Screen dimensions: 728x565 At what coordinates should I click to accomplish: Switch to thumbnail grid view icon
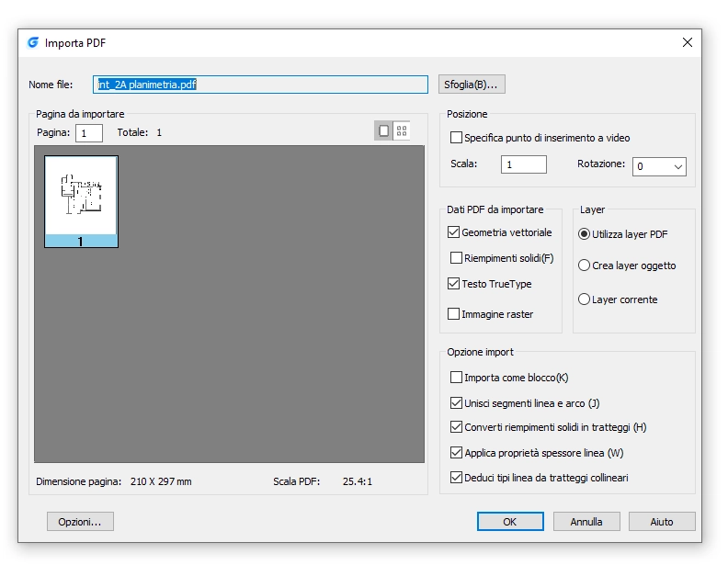pyautogui.click(x=402, y=130)
